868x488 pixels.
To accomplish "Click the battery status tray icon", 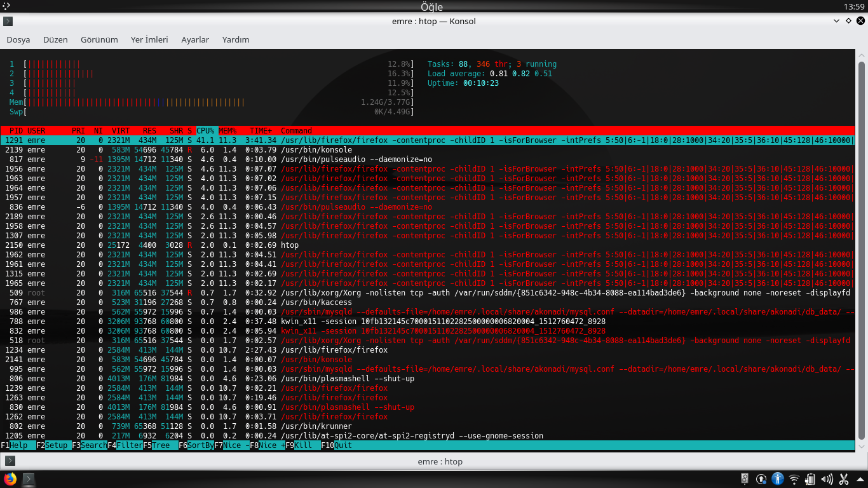I will click(x=811, y=479).
